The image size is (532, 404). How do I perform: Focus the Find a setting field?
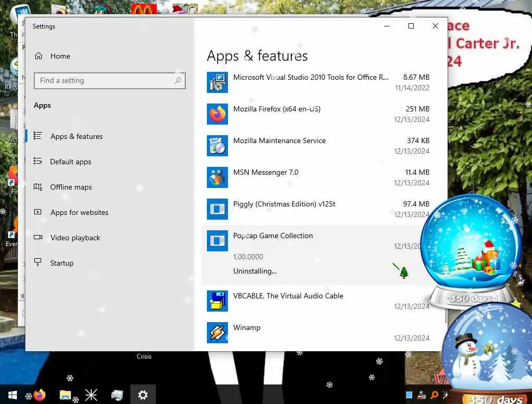tap(110, 80)
